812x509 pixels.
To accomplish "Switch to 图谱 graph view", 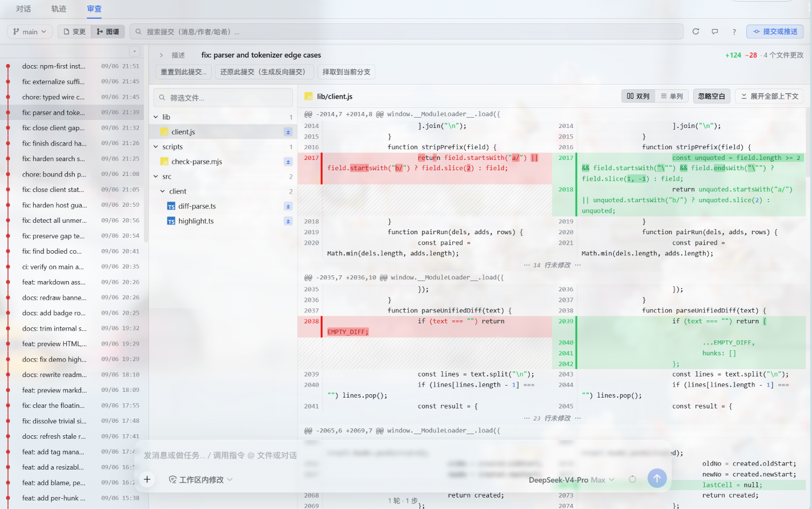I will (108, 31).
